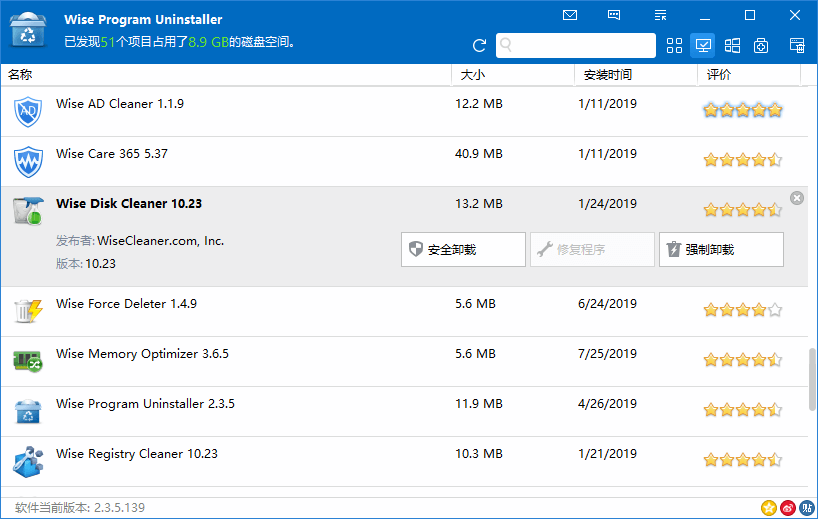The height and width of the screenshot is (519, 818).
Task: Open the envelope mail icon in title bar
Action: [570, 15]
